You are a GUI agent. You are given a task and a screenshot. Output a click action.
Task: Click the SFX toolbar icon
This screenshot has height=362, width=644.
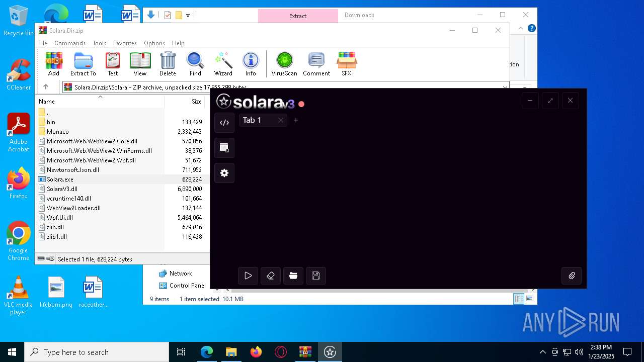(347, 64)
